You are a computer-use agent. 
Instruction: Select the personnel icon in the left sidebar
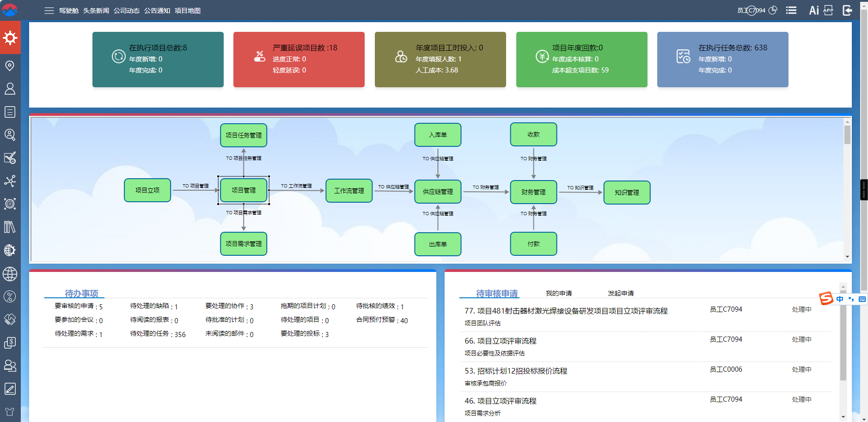pyautogui.click(x=10, y=89)
